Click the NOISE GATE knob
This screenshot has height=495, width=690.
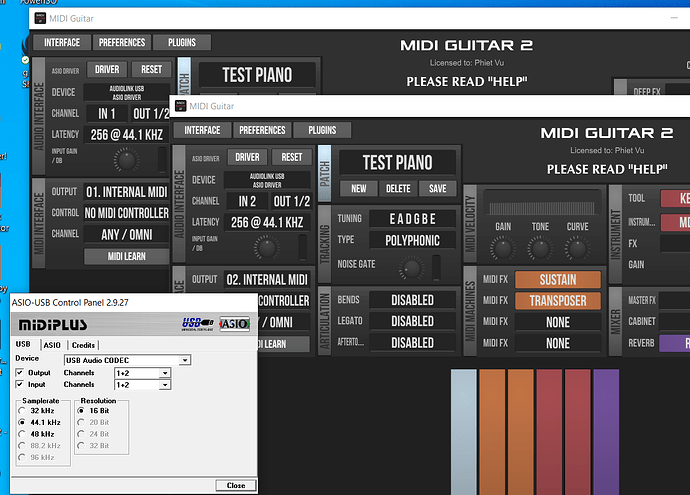click(x=412, y=268)
